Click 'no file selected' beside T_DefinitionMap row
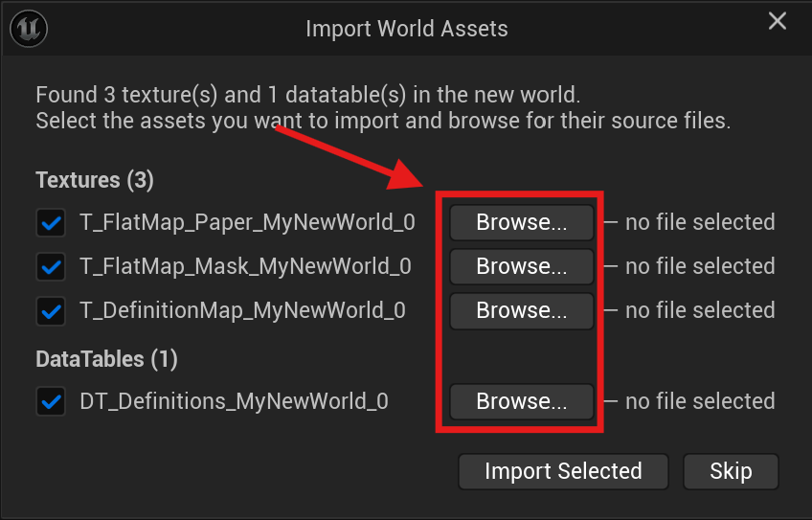 point(700,310)
